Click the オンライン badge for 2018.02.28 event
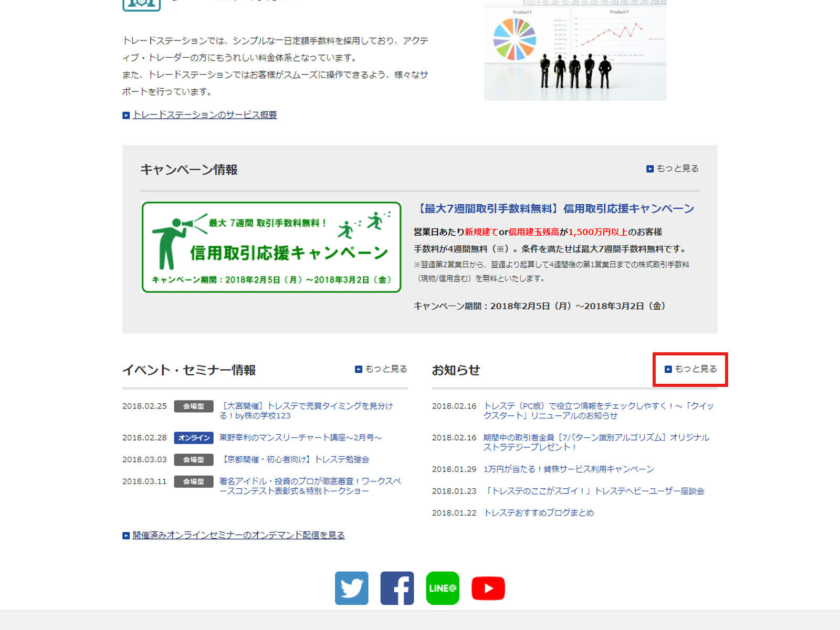This screenshot has height=630, width=840. (x=194, y=438)
